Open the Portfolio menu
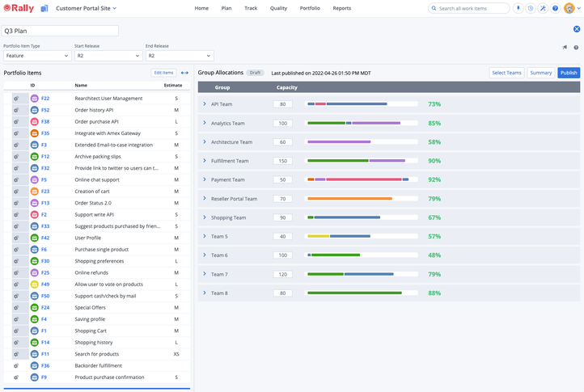This screenshot has width=584, height=392. [309, 8]
